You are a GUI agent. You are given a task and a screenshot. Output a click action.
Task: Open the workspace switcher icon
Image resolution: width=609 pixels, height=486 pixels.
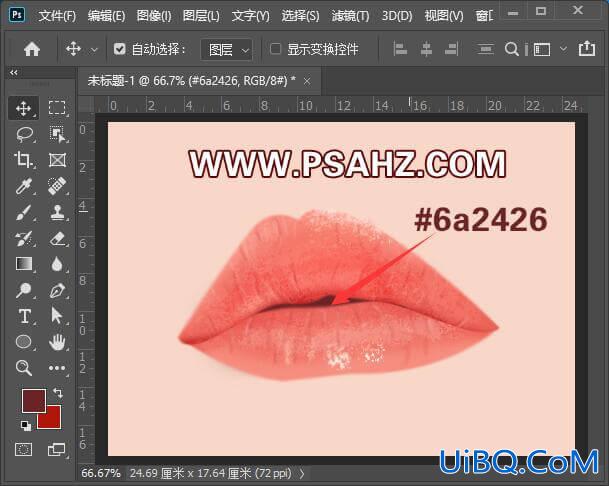(x=542, y=50)
